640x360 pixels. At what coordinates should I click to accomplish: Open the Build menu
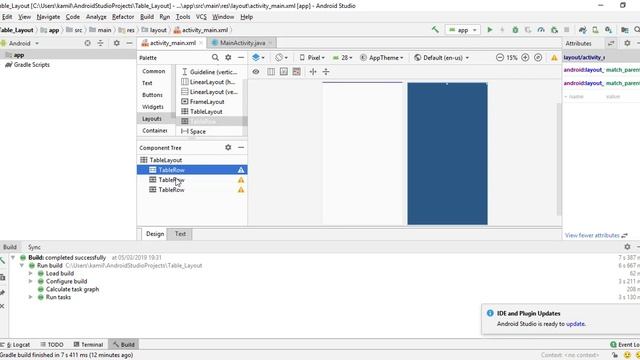point(147,17)
